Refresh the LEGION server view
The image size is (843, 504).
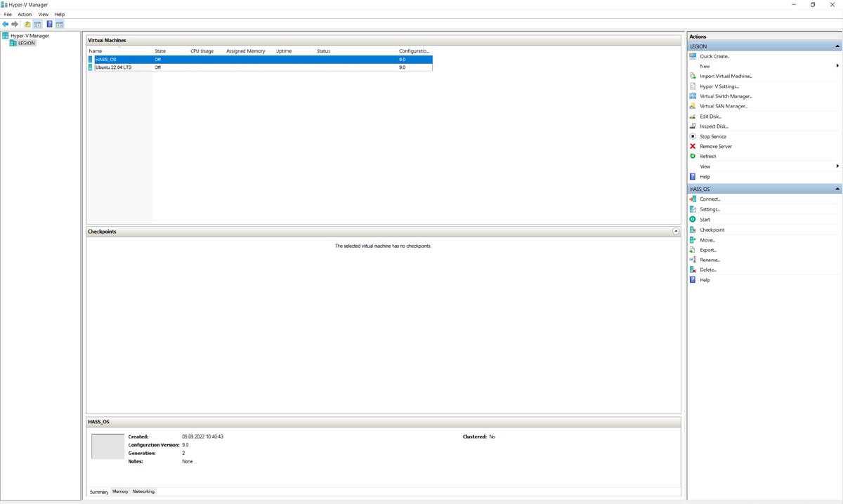coord(708,156)
